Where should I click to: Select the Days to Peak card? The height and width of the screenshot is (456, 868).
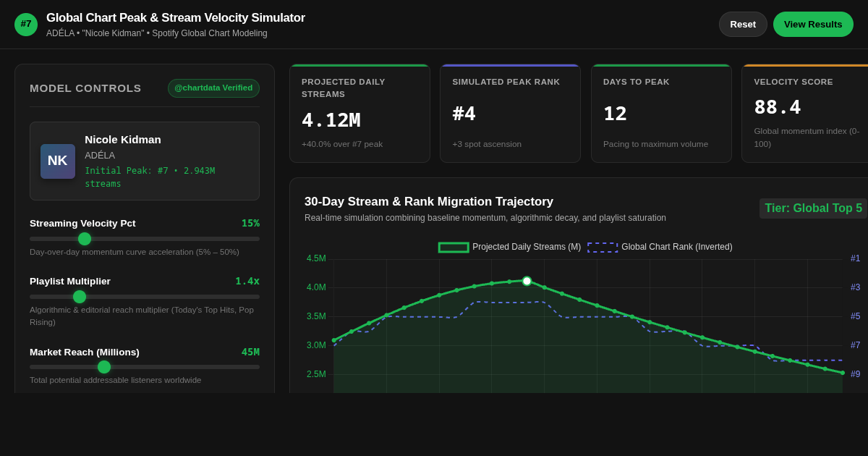pos(661,114)
